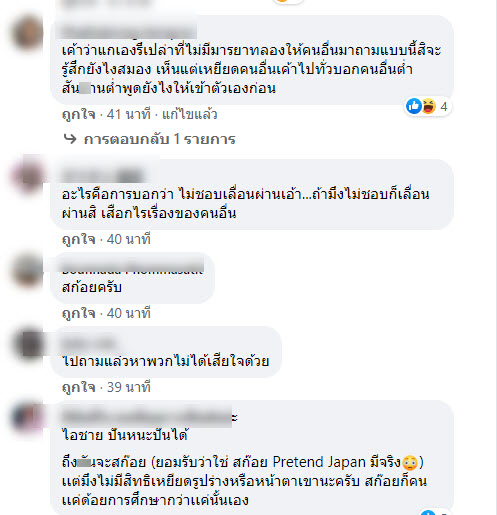The image size is (497, 515).
Task: Expand การตอบกลับ 1 รายการ replies
Action: pyautogui.click(x=160, y=139)
